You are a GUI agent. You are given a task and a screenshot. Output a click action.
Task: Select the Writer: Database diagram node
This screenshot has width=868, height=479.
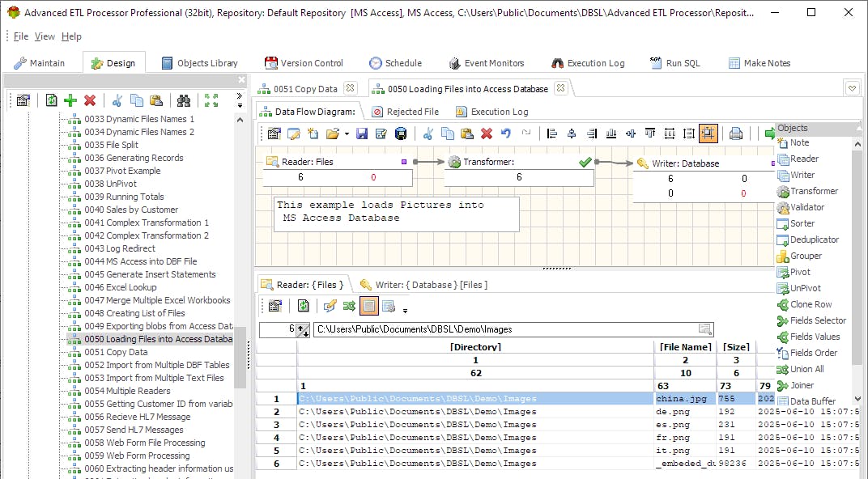[704, 179]
